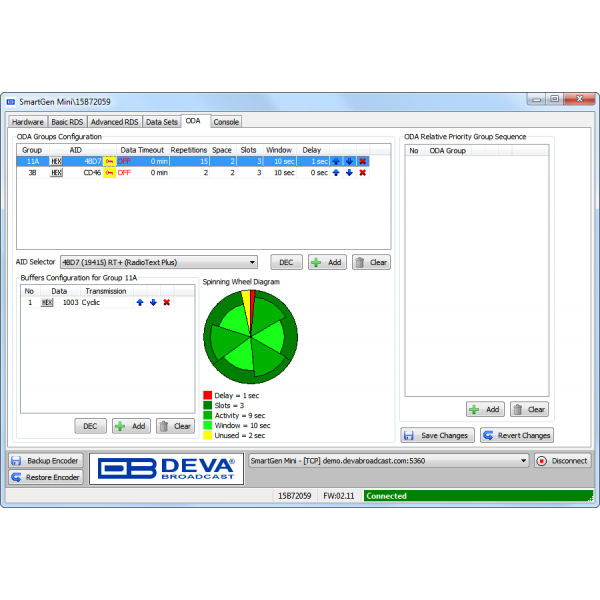Screen dimensions: 600x600
Task: Select the 11A group cell
Action: [x=33, y=161]
